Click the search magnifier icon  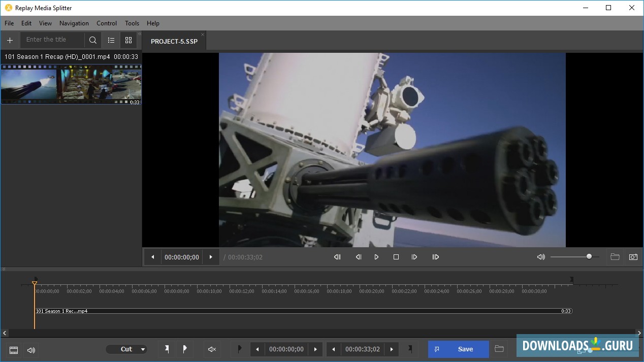pos(93,40)
